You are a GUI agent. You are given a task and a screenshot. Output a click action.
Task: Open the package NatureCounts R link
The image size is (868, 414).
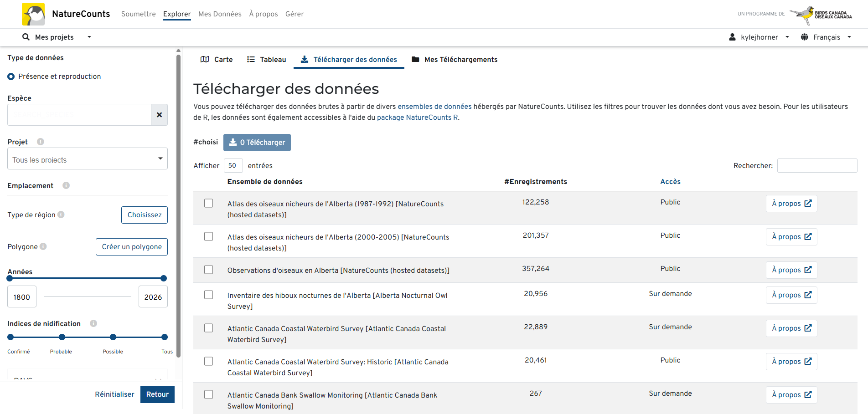417,118
